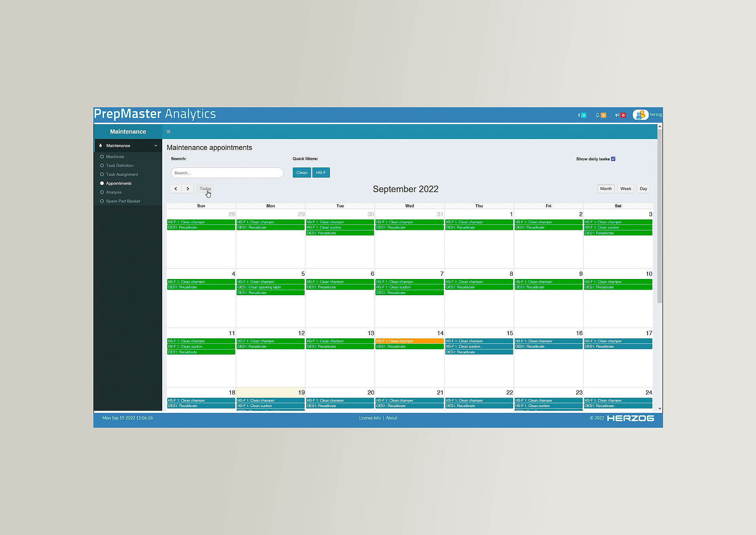
Task: Select day number 10 in calendar
Action: tap(649, 274)
